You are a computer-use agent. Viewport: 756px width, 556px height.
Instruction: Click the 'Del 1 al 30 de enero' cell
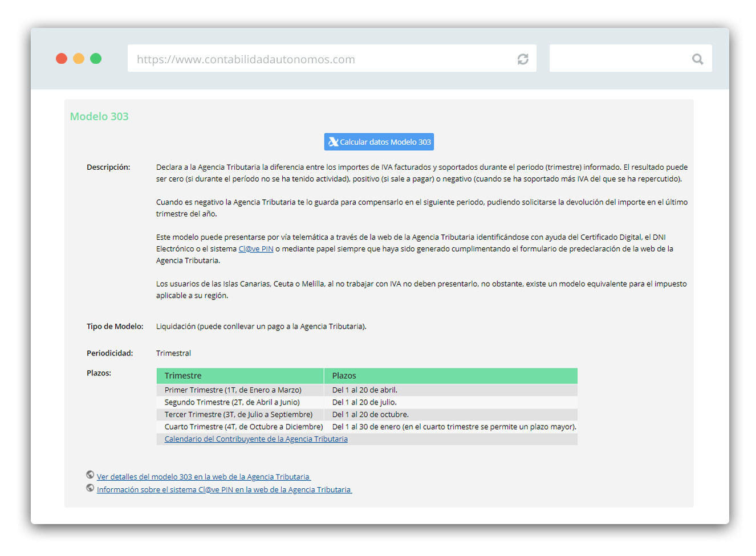451,427
